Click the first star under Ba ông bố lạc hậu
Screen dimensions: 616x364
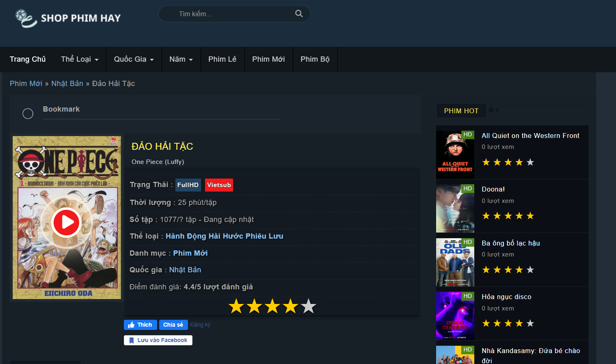point(486,270)
